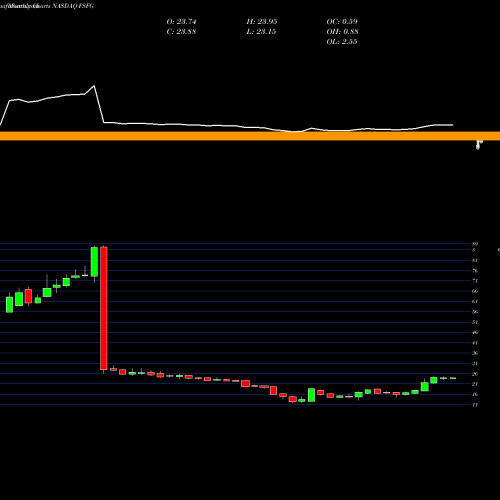Click the 16 price axis label

(475, 394)
